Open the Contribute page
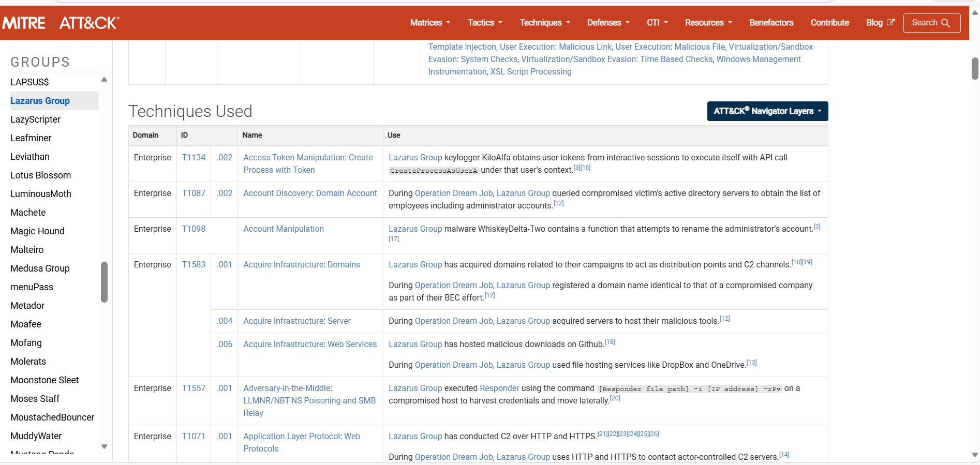 point(829,23)
